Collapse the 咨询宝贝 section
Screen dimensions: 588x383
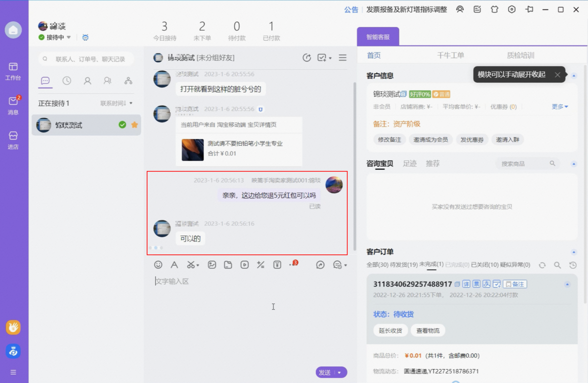tap(574, 164)
